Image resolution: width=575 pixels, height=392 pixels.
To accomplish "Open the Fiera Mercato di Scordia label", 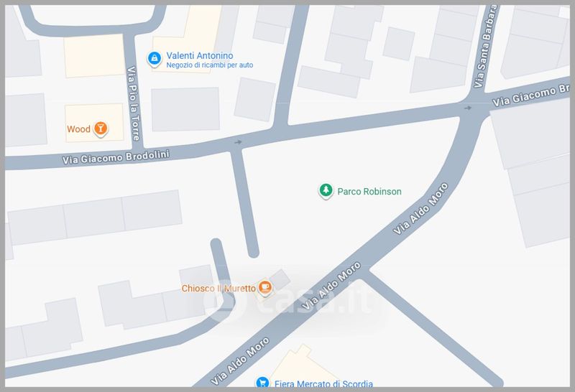I will [323, 384].
